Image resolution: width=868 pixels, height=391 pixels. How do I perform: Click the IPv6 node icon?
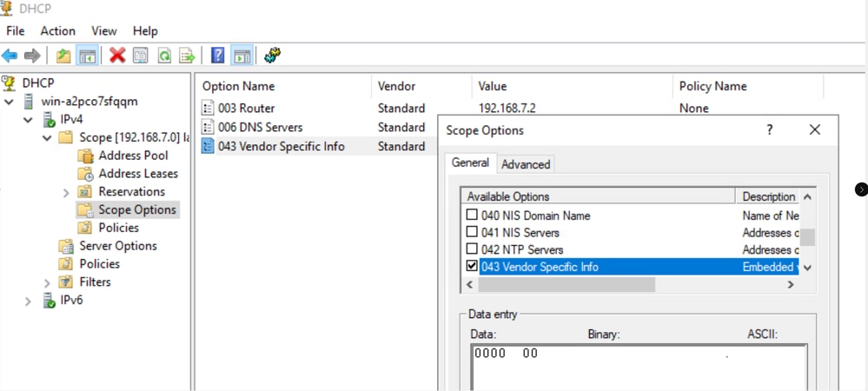[49, 300]
